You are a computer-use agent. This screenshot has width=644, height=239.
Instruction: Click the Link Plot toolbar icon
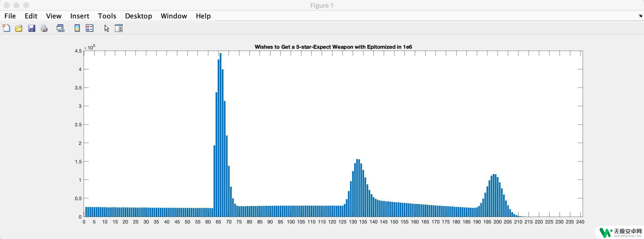coord(60,28)
